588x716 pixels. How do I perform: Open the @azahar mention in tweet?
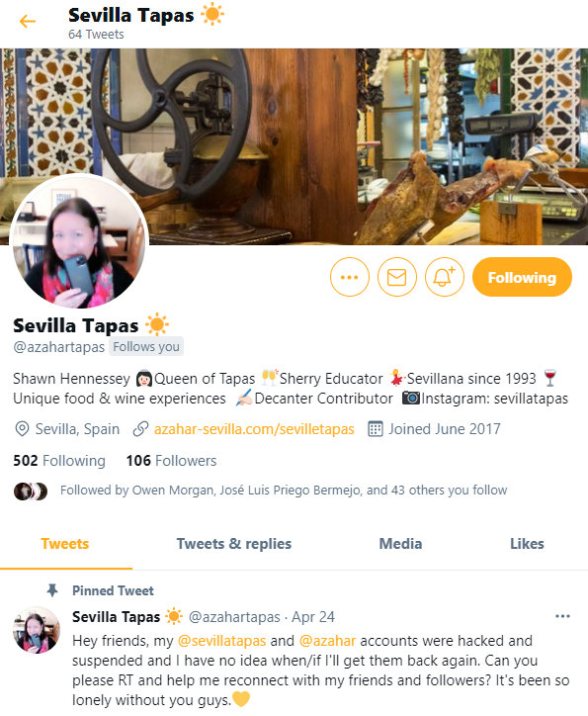coord(327,641)
